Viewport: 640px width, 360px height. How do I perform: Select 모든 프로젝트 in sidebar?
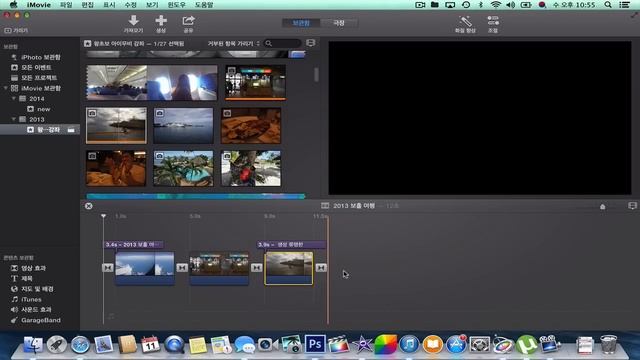click(39, 78)
